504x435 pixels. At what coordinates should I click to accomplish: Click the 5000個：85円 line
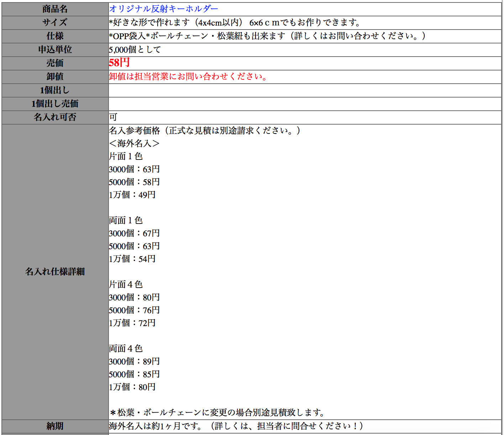[x=134, y=374]
